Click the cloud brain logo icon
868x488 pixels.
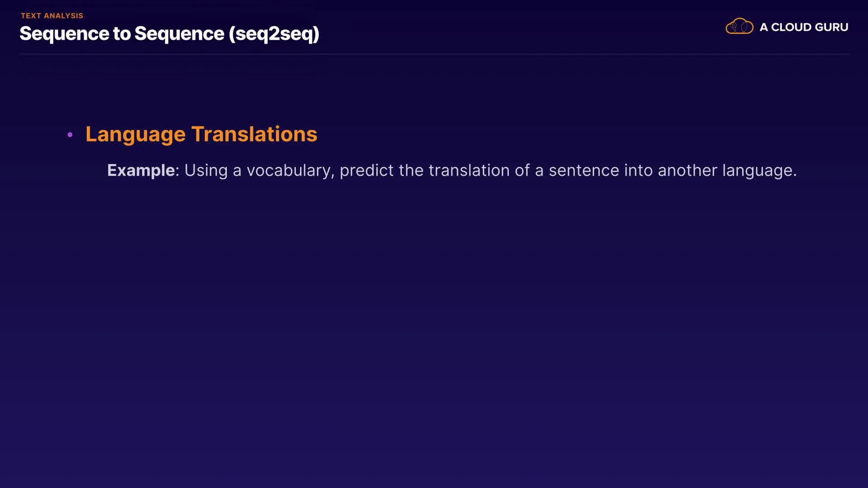pos(739,27)
